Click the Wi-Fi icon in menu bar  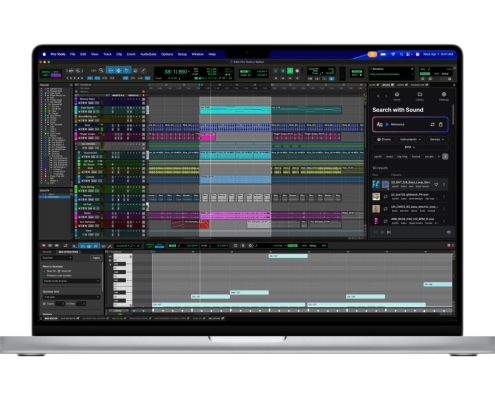tap(393, 54)
